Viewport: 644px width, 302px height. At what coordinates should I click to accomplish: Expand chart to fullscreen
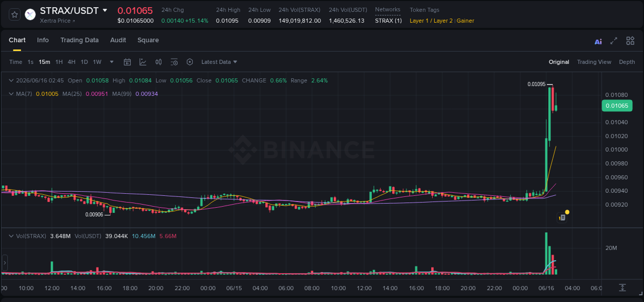(614, 41)
